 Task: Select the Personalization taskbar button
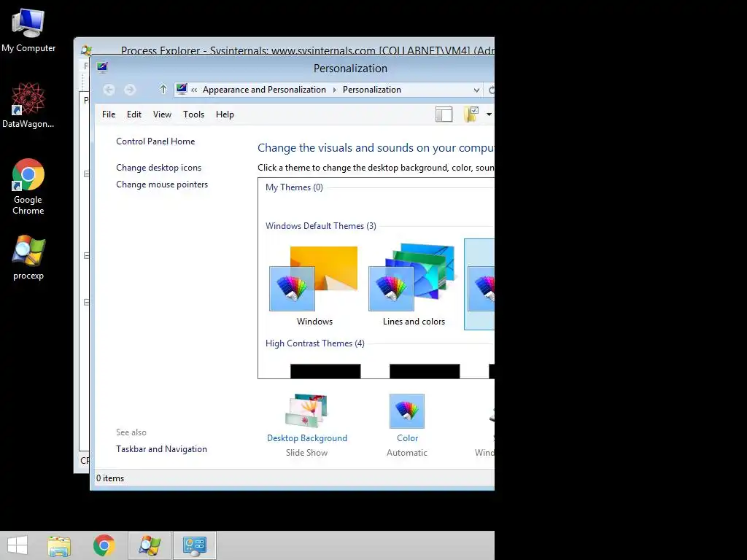pyautogui.click(x=194, y=545)
